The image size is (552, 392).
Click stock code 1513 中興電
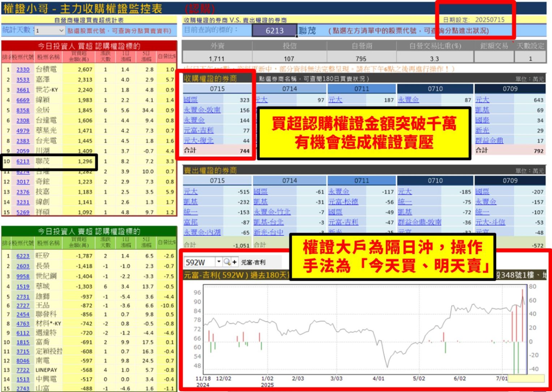[x=23, y=379]
